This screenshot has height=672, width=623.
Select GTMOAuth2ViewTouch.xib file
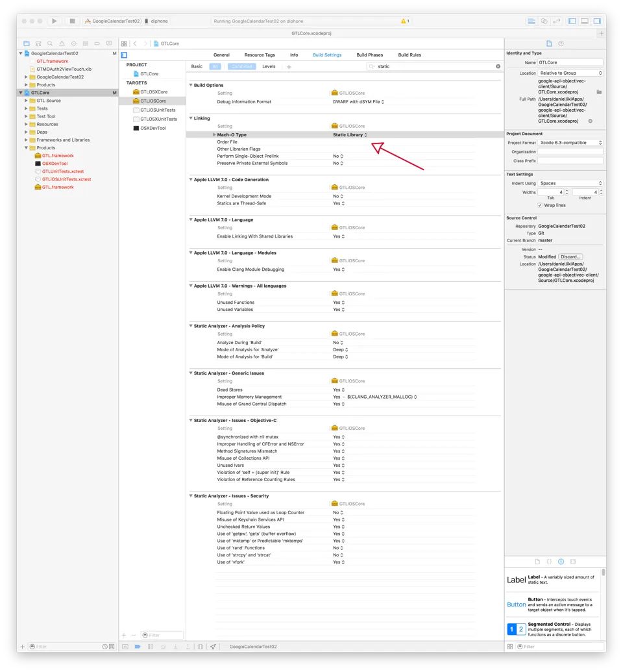tap(64, 69)
